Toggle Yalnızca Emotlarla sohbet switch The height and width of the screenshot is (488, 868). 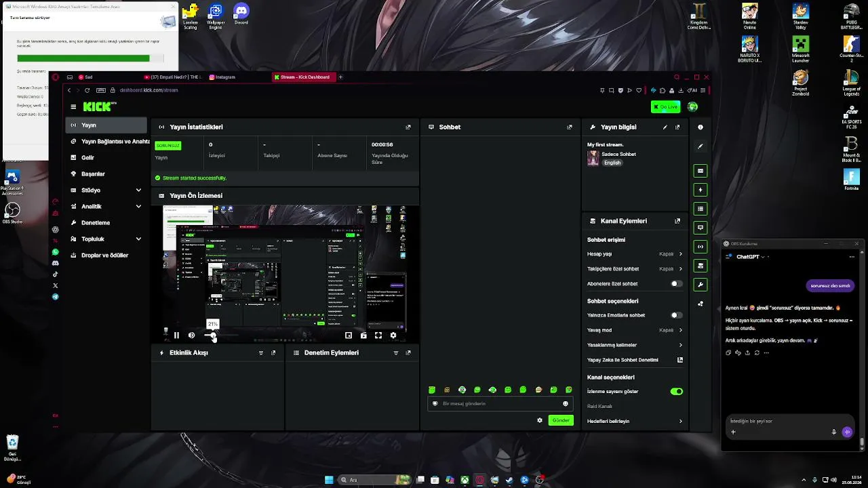[676, 315]
